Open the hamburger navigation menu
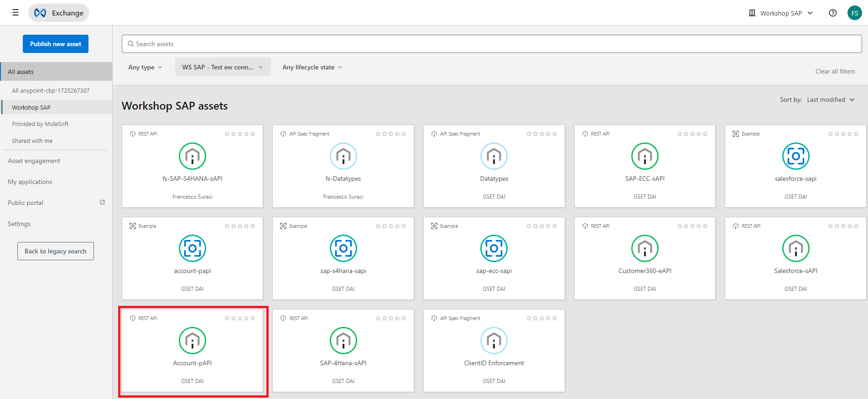This screenshot has height=399, width=868. point(16,13)
